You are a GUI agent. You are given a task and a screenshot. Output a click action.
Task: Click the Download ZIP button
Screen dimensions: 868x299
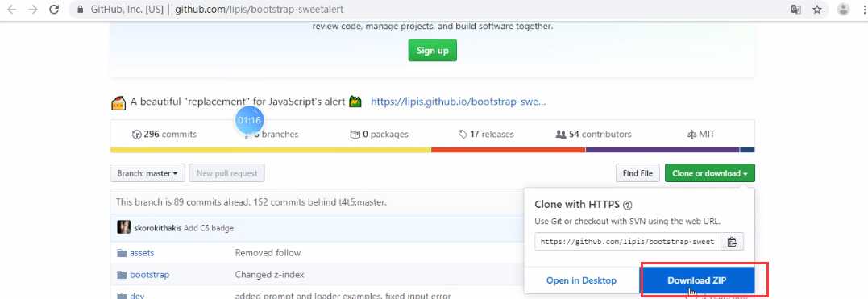click(697, 280)
